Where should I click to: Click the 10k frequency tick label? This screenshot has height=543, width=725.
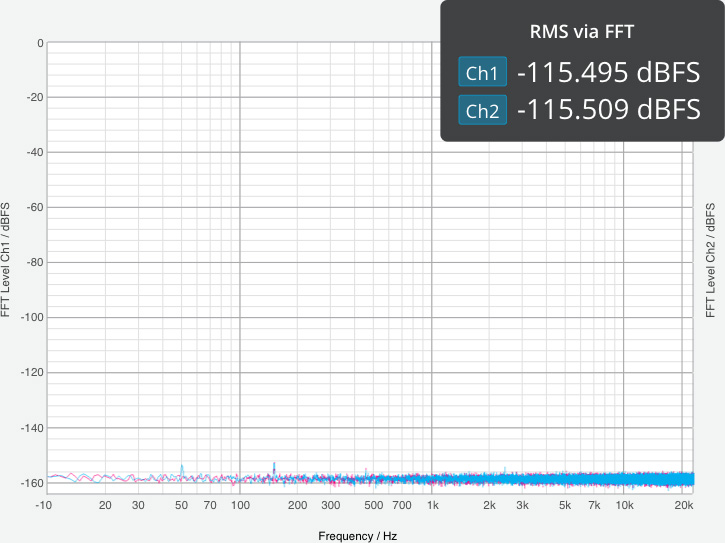[x=623, y=506]
